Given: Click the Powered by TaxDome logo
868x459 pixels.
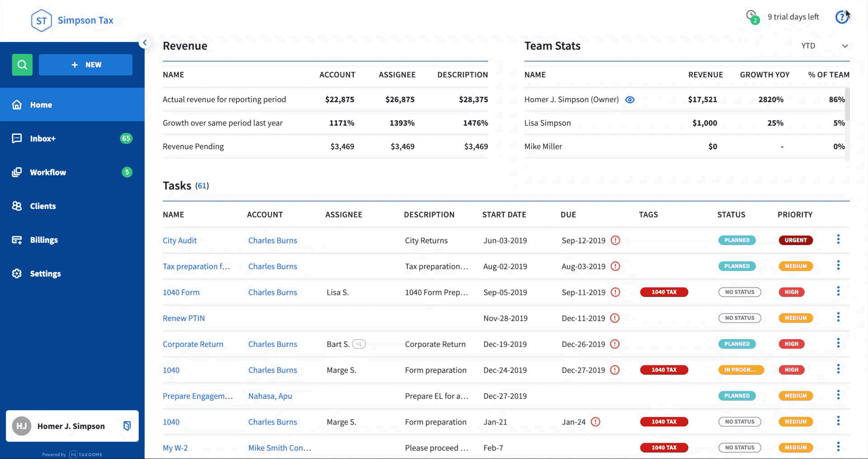Looking at the screenshot, I should point(72,454).
